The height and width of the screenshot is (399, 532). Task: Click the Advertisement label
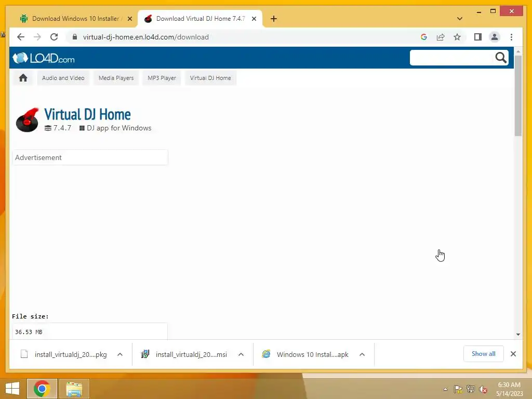pyautogui.click(x=38, y=158)
